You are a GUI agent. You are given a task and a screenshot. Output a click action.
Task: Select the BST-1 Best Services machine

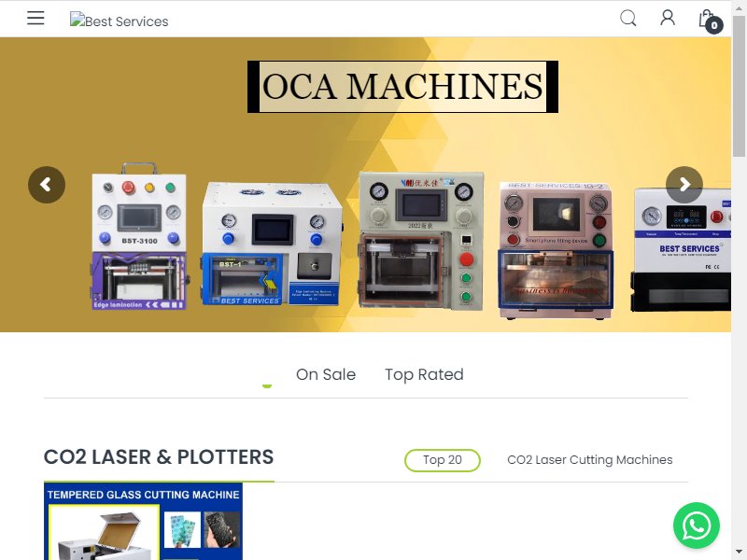[272, 244]
